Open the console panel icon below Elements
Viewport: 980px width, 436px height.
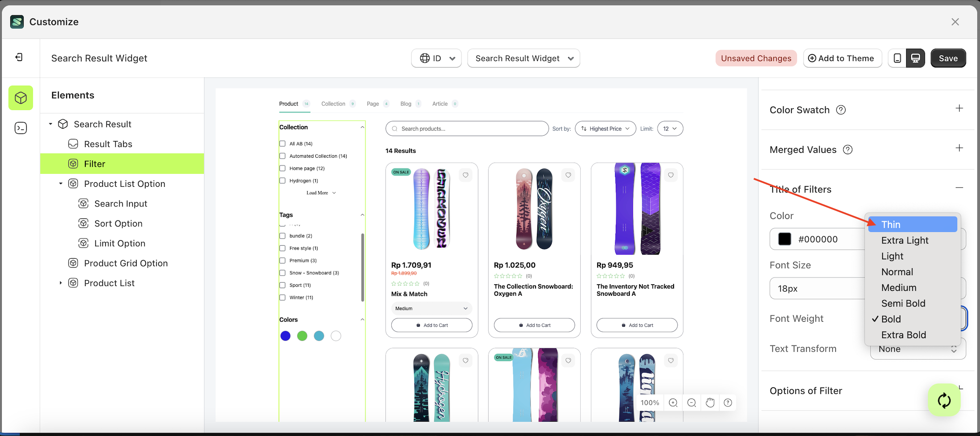(x=21, y=128)
